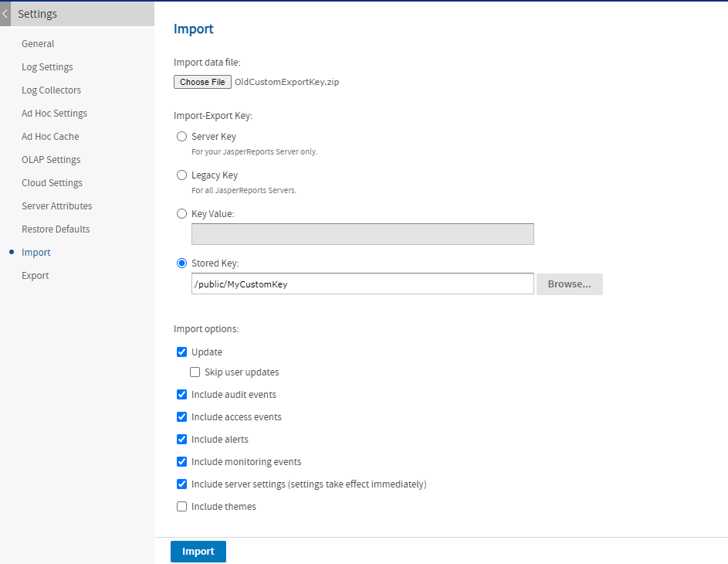Collapse the Settings panel back arrow
Screen dimensions: 728x564
coord(5,14)
